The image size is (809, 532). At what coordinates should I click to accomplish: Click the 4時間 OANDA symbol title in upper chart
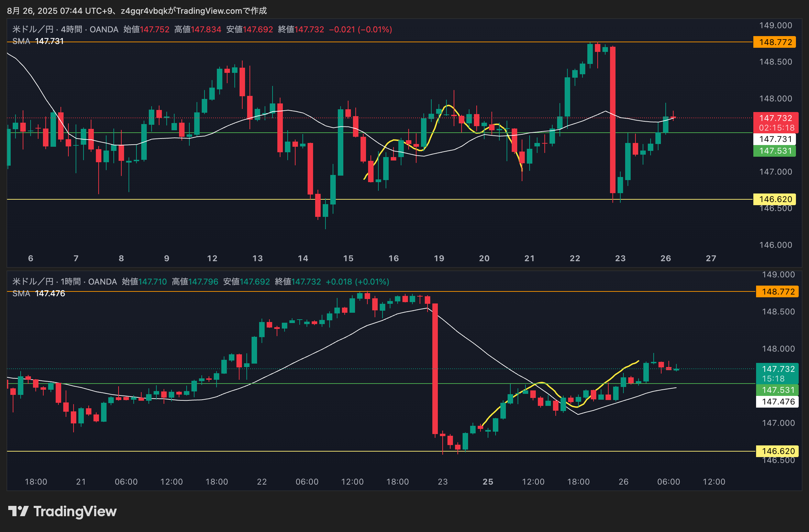(x=65, y=30)
